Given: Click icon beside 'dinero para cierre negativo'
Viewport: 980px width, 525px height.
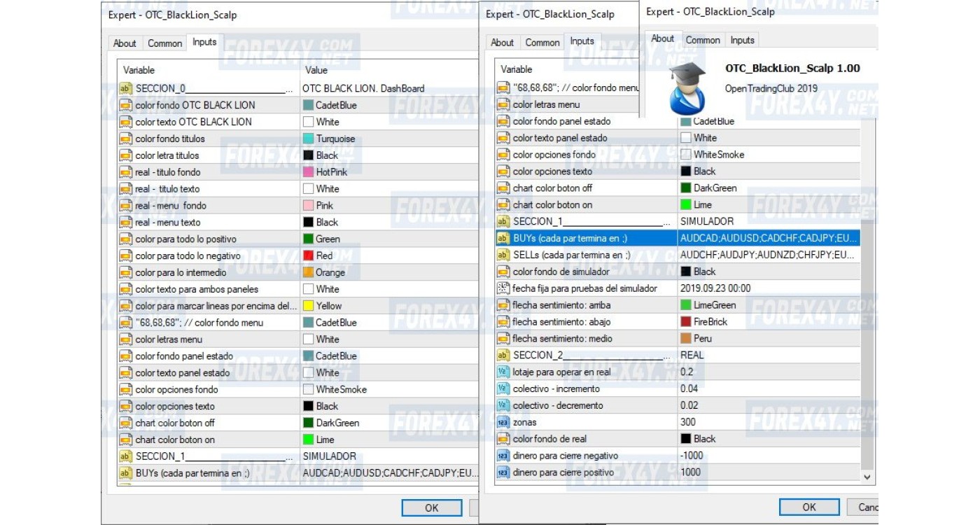Looking at the screenshot, I should [503, 456].
